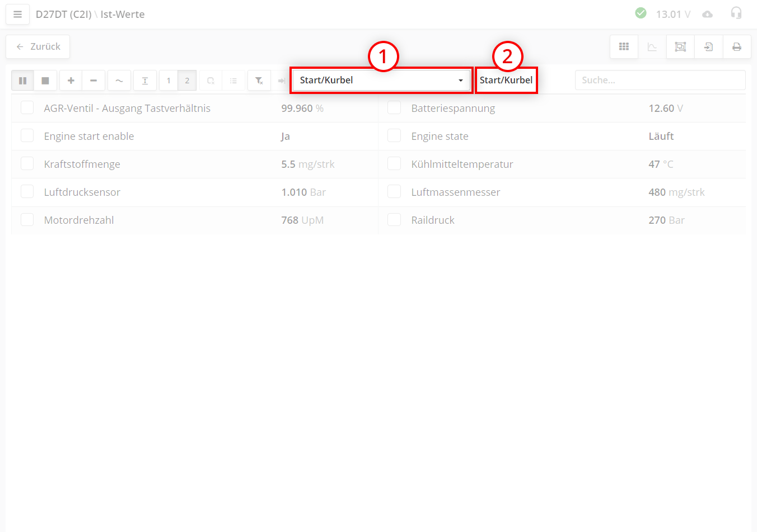
Task: Click the minus icon in toolbar
Action: 94,81
